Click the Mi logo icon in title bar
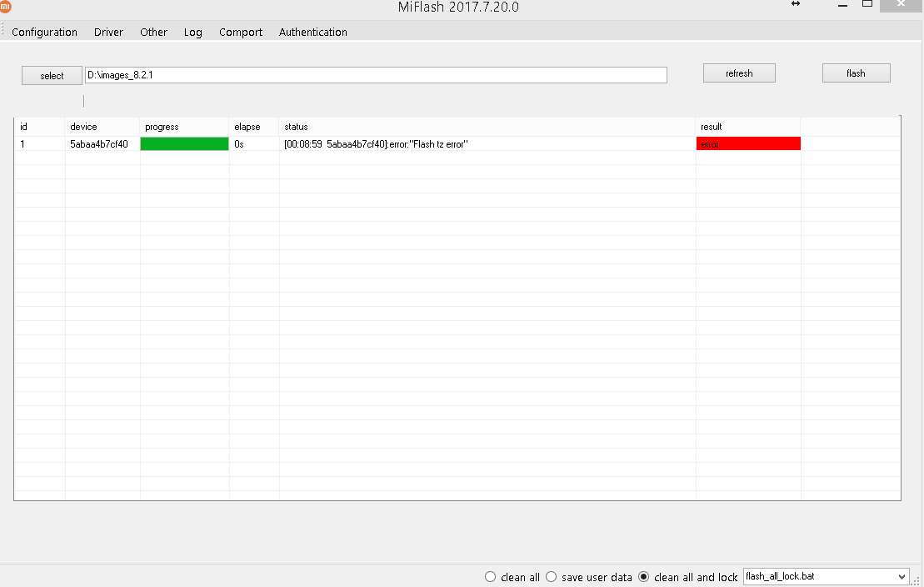The width and height of the screenshot is (924, 587). pyautogui.click(x=5, y=5)
